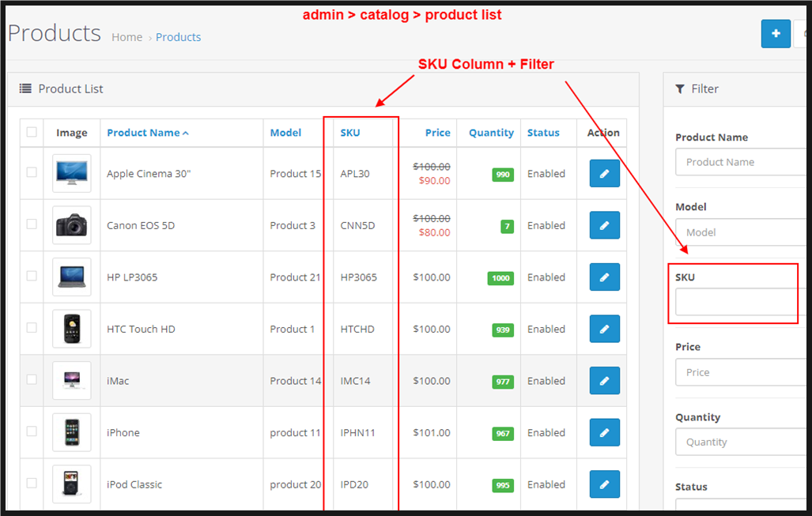The width and height of the screenshot is (812, 516).
Task: Click the Products breadcrumb link
Action: (x=178, y=37)
